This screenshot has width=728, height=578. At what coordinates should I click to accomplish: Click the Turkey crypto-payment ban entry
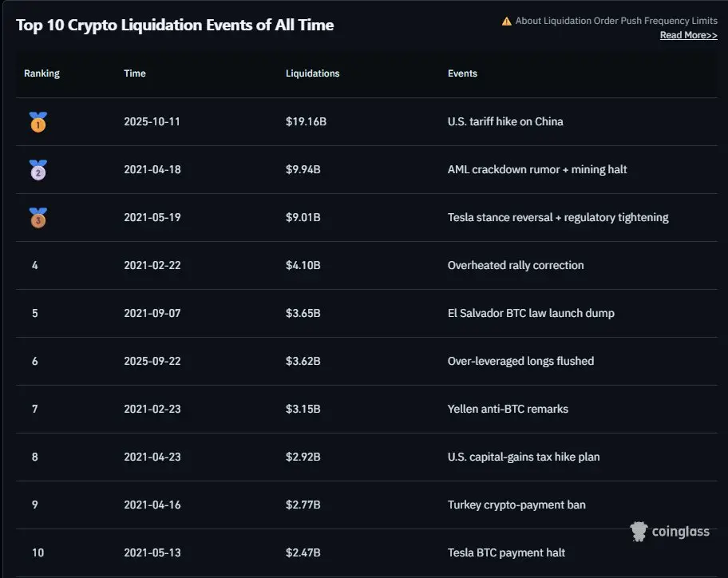coord(516,505)
